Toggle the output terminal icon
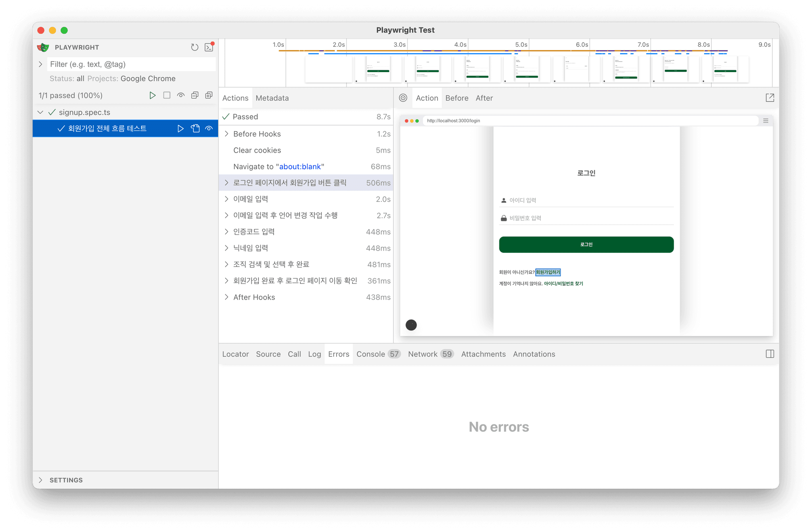 (x=209, y=47)
